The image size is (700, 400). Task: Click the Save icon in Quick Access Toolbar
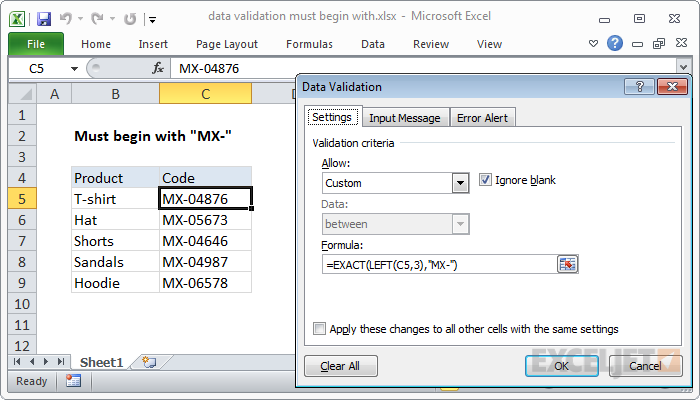tap(43, 18)
